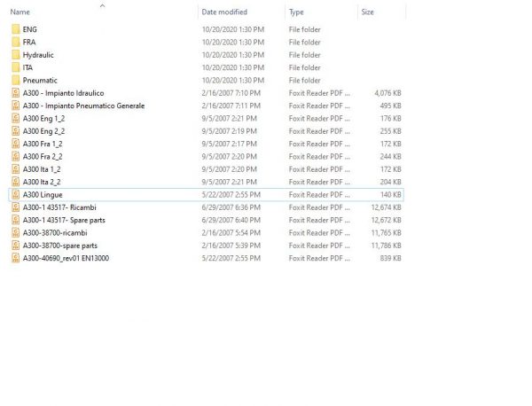This screenshot has width=532, height=406.
Task: Select the FRA folder icon
Action: tap(16, 42)
